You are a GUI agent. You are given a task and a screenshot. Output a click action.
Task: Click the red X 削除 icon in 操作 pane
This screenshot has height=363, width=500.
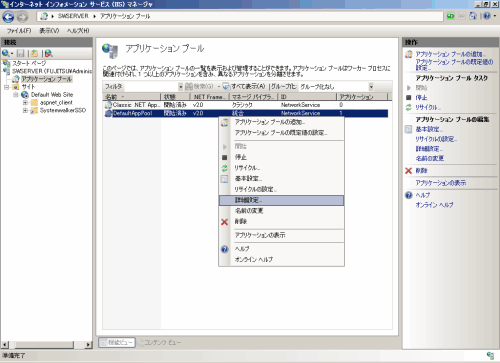(409, 171)
